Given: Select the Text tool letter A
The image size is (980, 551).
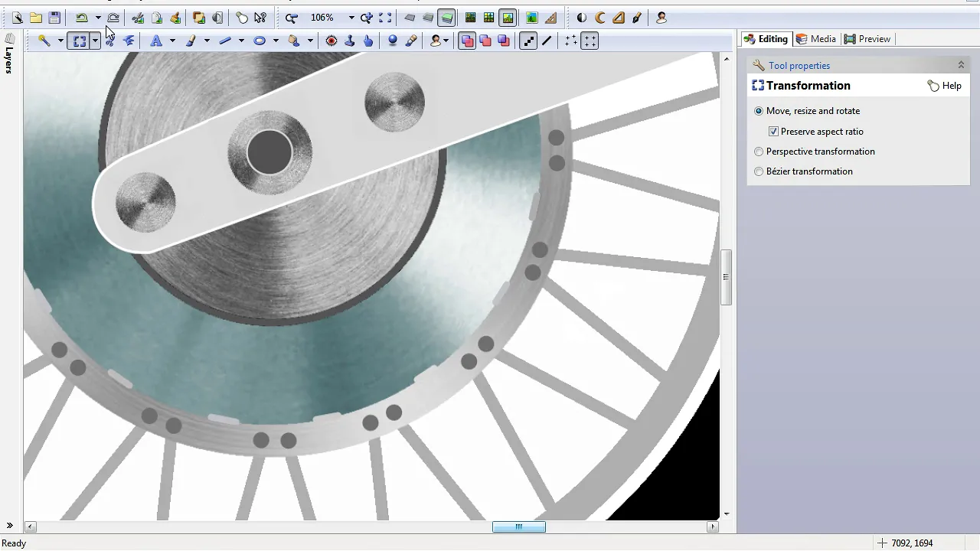Looking at the screenshot, I should (156, 41).
